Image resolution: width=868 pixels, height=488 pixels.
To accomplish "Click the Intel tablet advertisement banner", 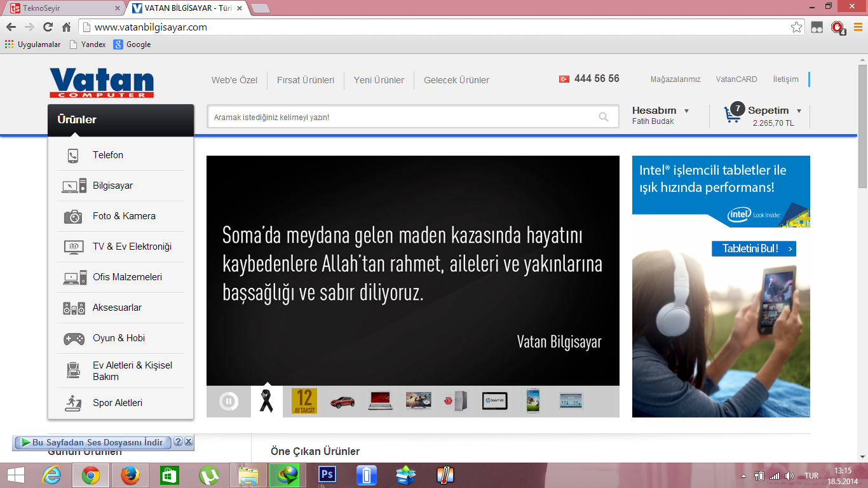I will click(721, 287).
